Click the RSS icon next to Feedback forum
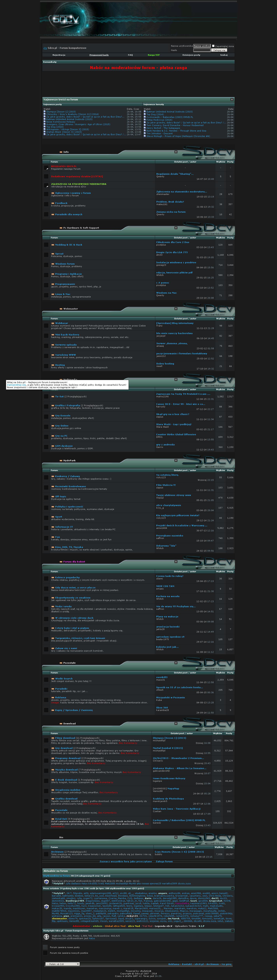 click(x=53, y=203)
